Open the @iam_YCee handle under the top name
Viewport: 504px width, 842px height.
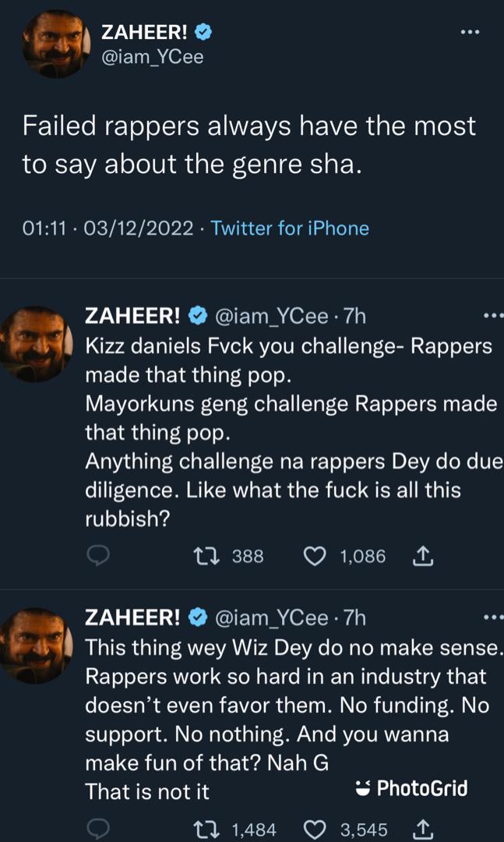pos(153,56)
